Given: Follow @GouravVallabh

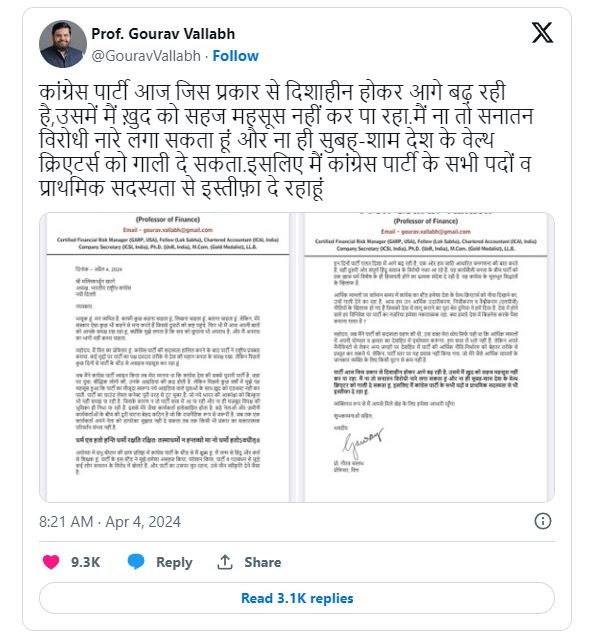Looking at the screenshot, I should click(236, 56).
